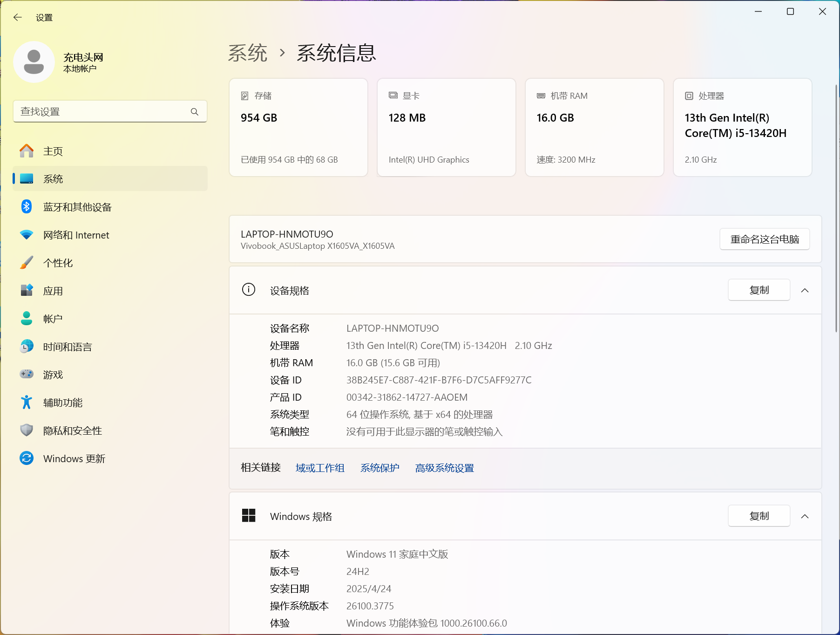
Task: Click the Gaming controller icon
Action: 27,374
